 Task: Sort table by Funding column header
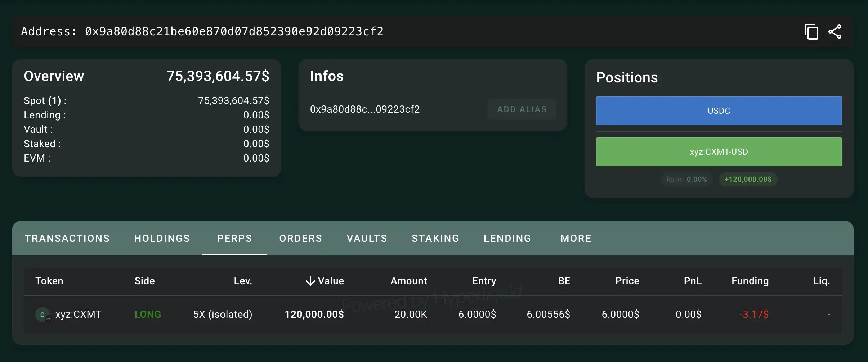[750, 281]
